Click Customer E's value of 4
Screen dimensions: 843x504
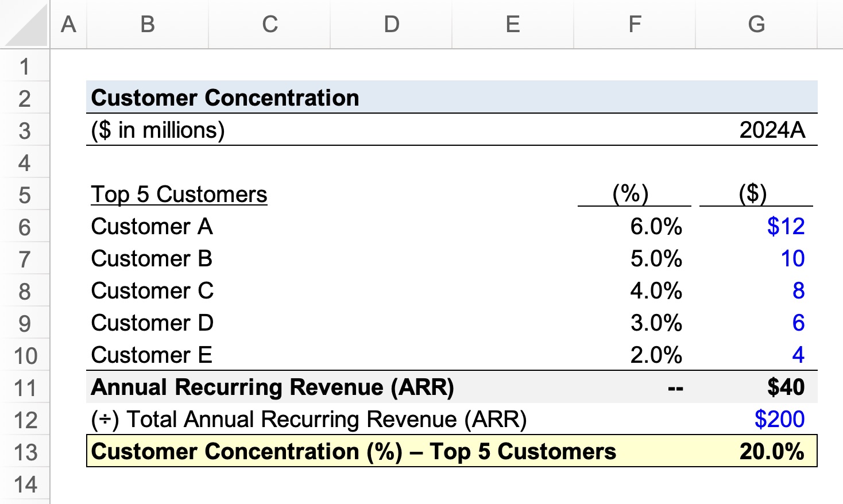(x=798, y=355)
